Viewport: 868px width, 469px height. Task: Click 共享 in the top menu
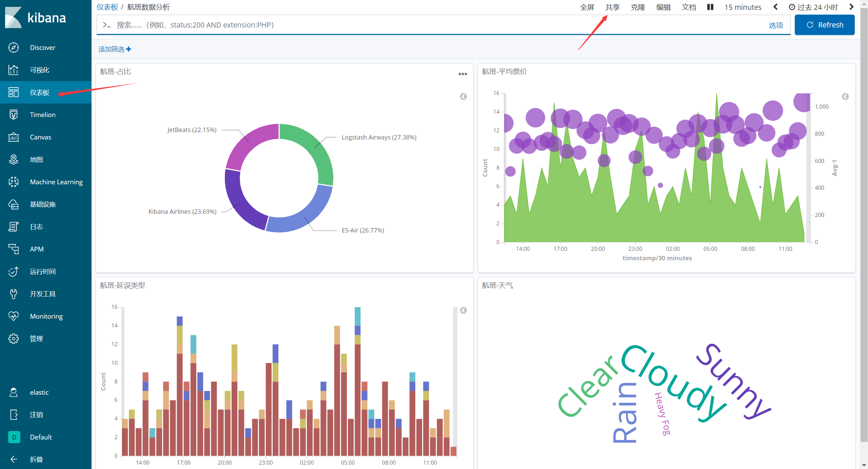tap(612, 7)
